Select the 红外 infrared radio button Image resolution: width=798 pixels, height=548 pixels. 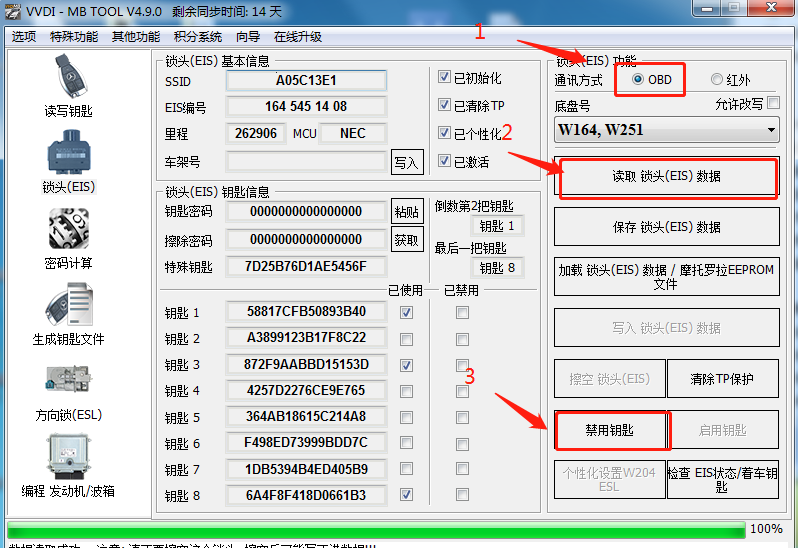pyautogui.click(x=717, y=79)
